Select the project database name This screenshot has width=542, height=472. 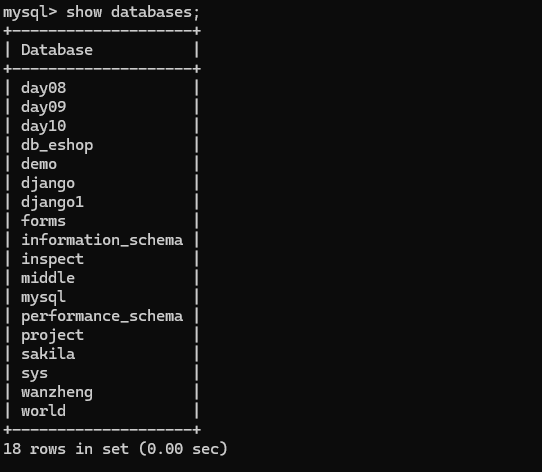[53, 335]
